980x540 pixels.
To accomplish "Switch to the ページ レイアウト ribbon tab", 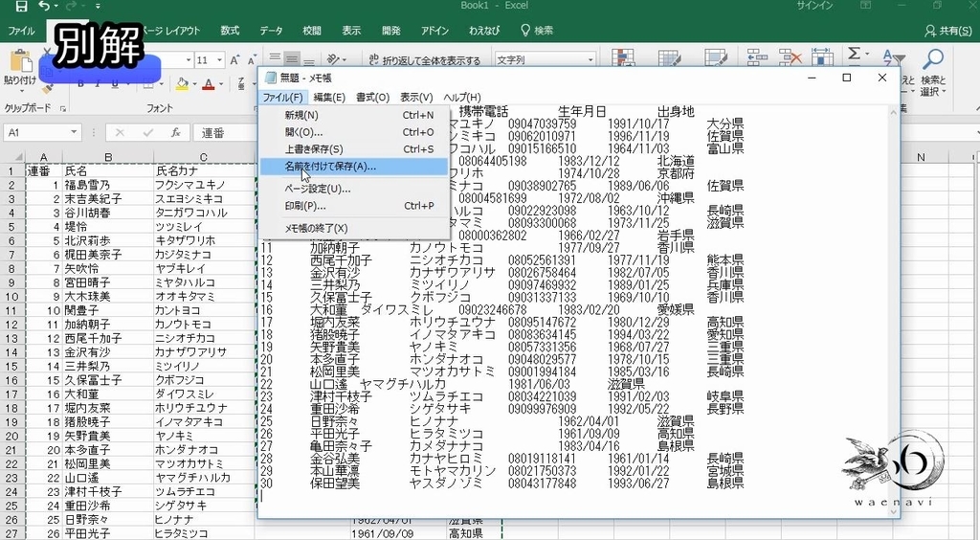I will (170, 30).
